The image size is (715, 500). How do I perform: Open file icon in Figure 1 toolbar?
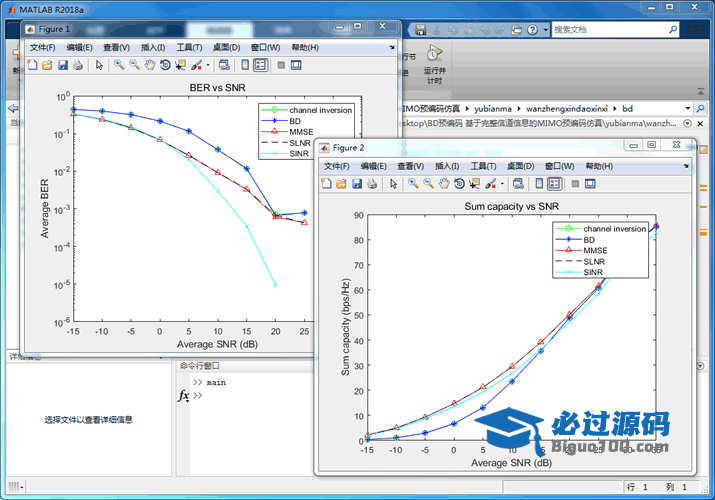click(47, 65)
